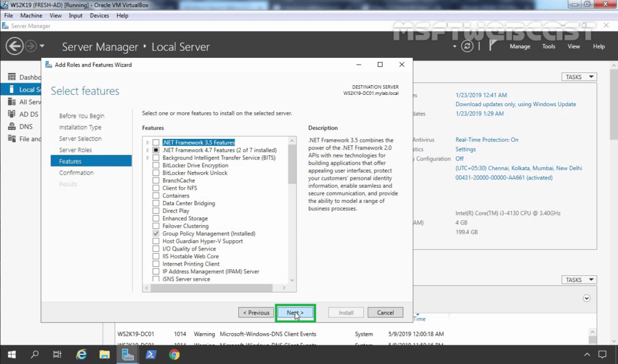
Task: Launch Internet Explorer from the taskbar
Action: point(81,354)
